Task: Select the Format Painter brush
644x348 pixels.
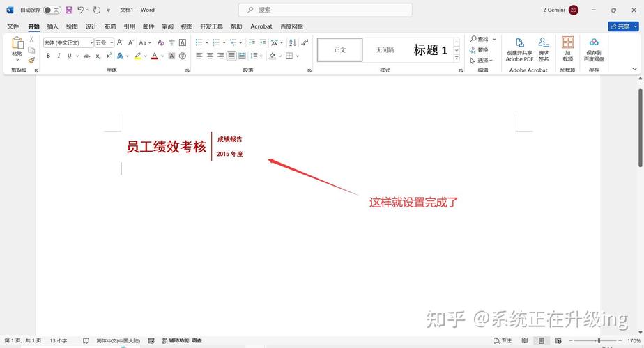Action: pos(31,60)
